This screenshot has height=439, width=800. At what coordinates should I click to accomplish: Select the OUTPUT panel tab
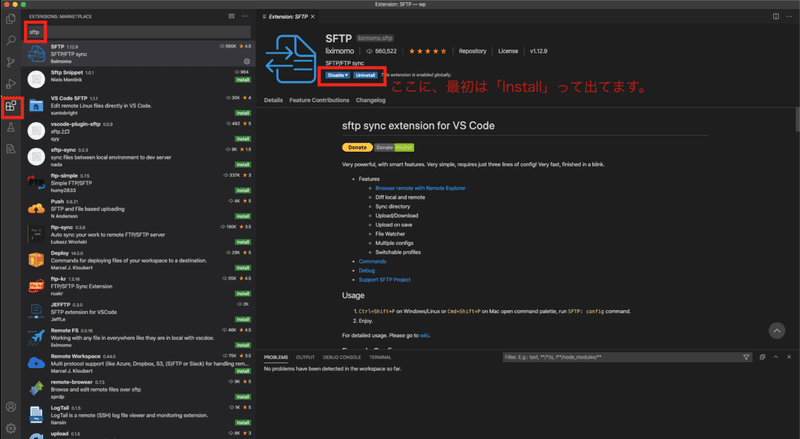pos(305,357)
